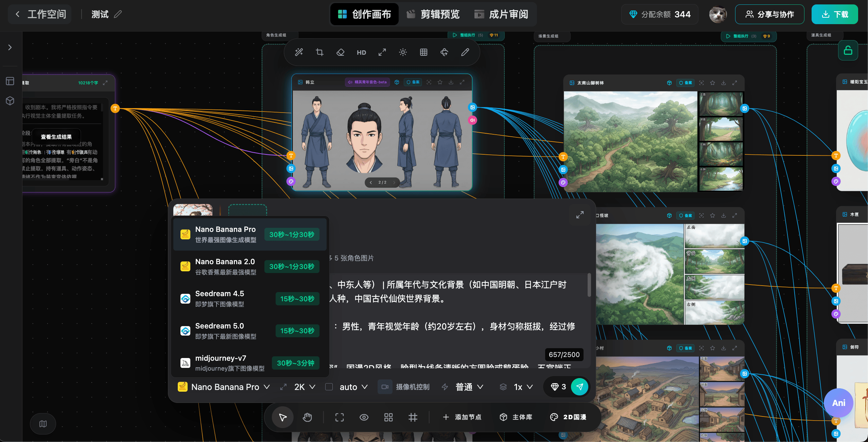
Task: Open the 主体库 library
Action: pyautogui.click(x=516, y=417)
